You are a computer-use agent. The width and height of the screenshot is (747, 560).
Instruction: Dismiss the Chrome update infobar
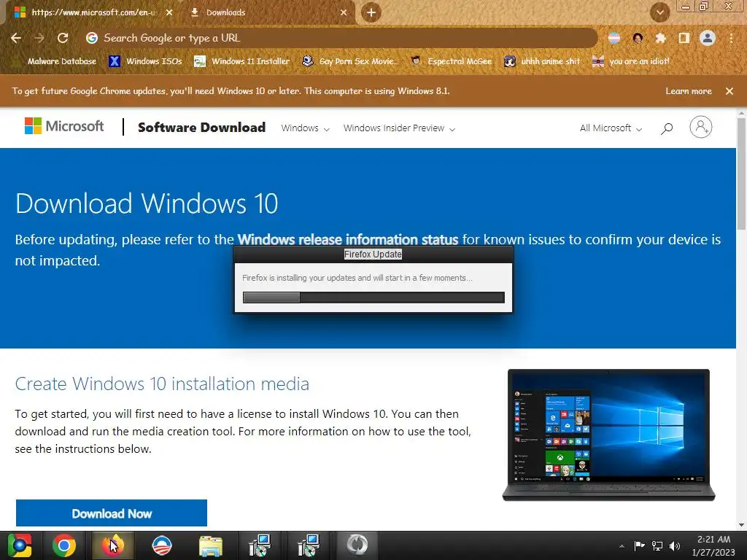click(729, 91)
